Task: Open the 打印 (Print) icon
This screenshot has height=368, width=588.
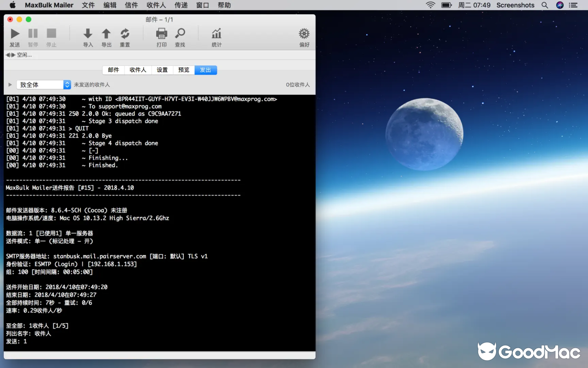Action: coord(161,33)
